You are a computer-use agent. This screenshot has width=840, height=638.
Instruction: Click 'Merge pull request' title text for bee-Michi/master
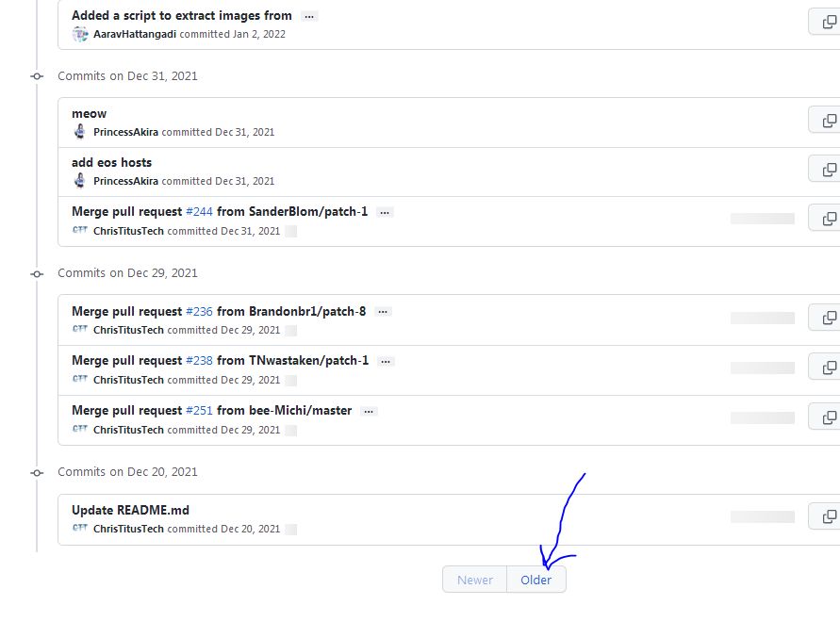tap(127, 410)
